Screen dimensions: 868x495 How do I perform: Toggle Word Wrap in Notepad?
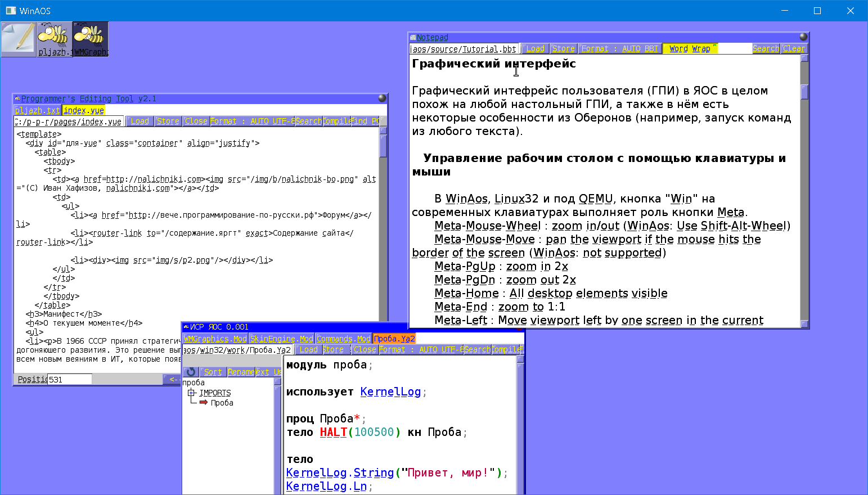point(690,49)
